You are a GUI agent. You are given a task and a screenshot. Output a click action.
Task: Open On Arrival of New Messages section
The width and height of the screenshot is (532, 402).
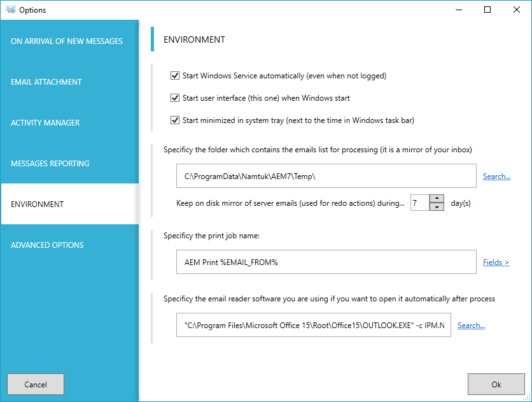click(69, 41)
